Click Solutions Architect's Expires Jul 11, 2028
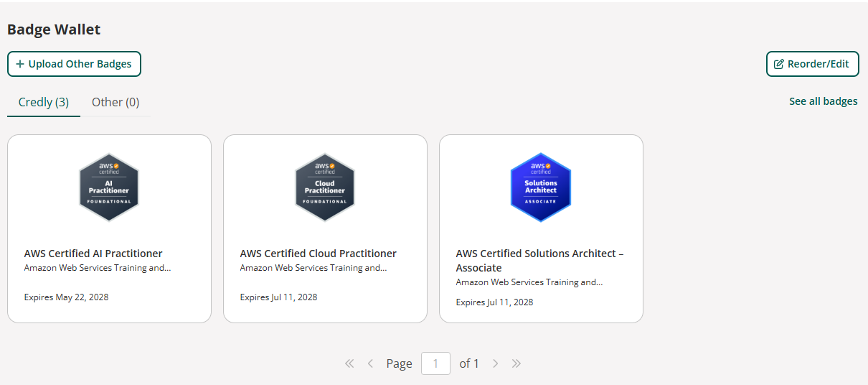Screen dimensions: 868x385 [x=494, y=302]
